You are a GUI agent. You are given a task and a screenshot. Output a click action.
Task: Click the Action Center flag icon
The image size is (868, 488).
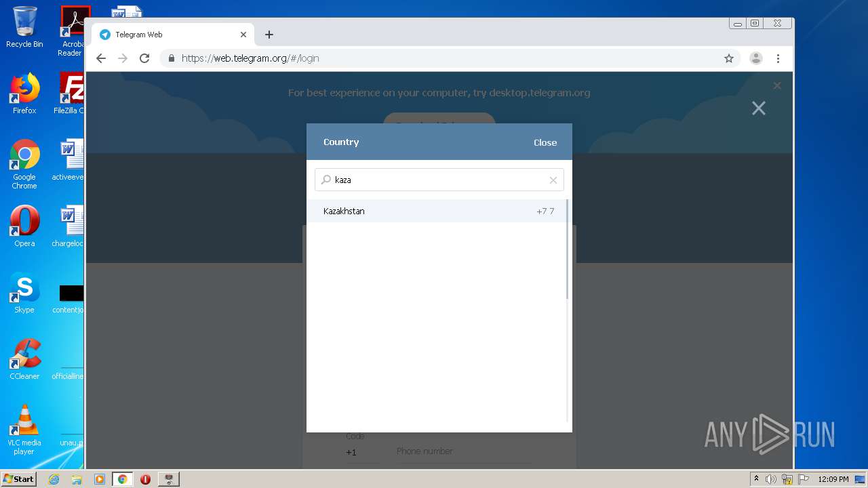point(804,479)
